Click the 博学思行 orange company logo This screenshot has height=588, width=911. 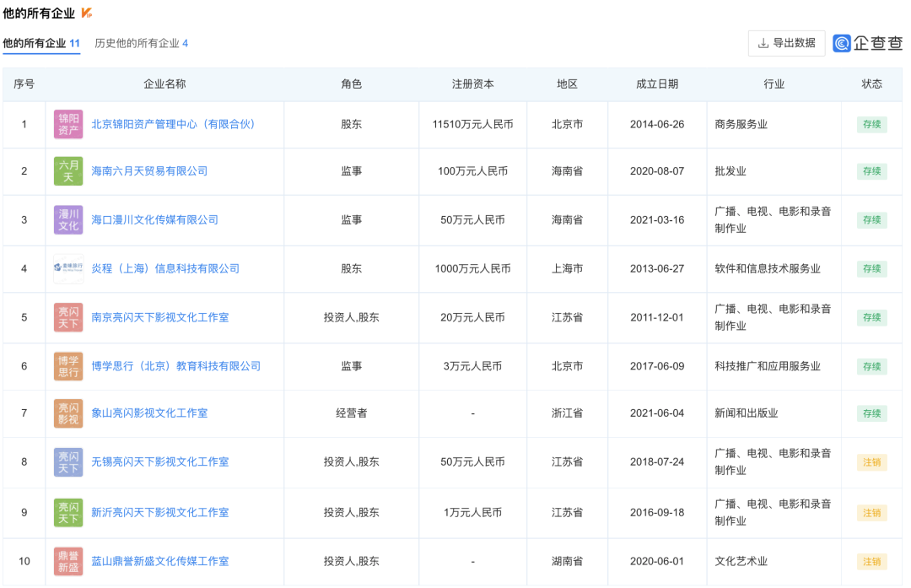68,367
